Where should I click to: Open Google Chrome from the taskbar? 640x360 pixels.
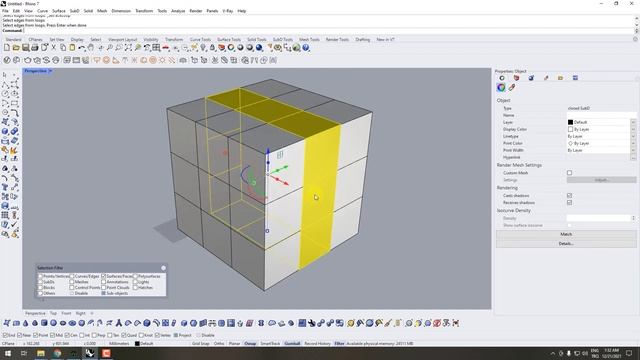click(x=57, y=353)
